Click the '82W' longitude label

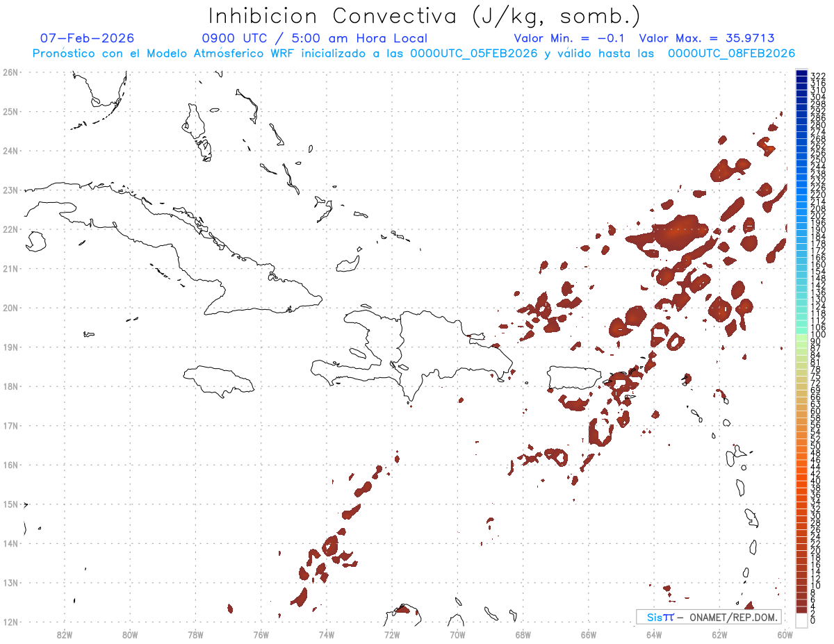pyautogui.click(x=65, y=634)
